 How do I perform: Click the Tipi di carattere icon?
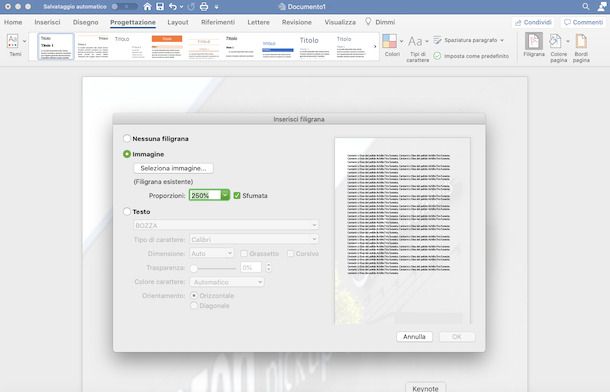coord(415,41)
